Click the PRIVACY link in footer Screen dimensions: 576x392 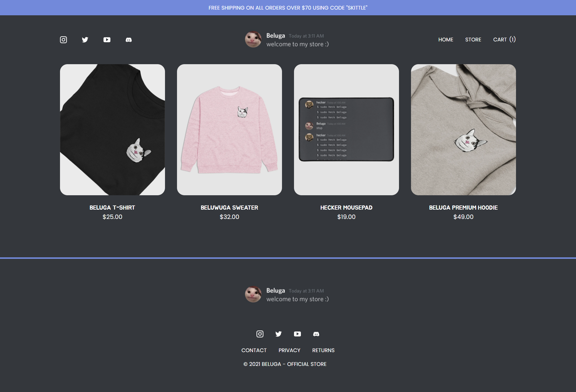click(289, 350)
